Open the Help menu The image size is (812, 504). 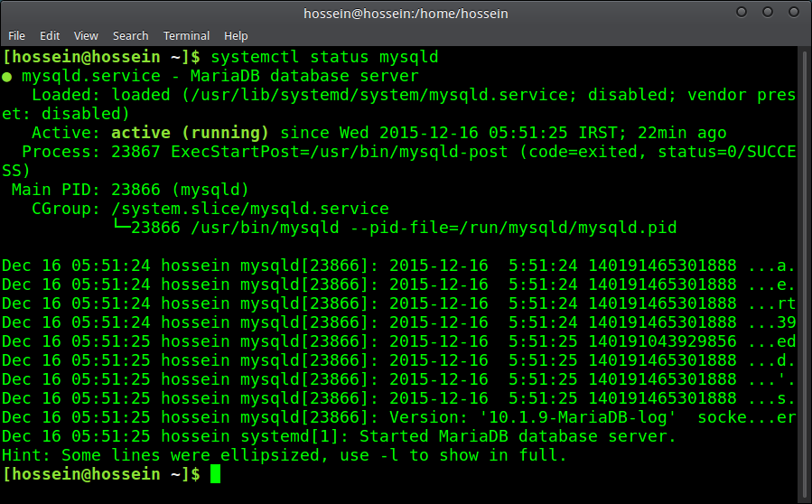(x=236, y=36)
